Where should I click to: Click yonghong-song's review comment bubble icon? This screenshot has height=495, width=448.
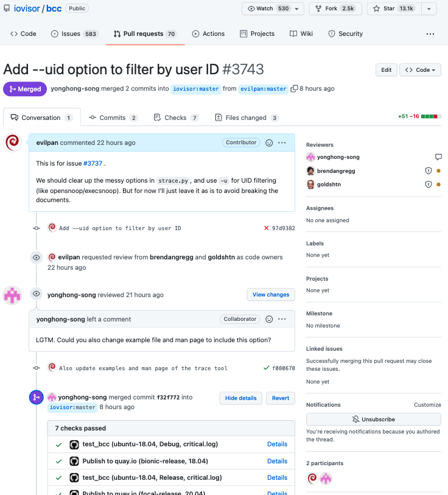[x=438, y=157]
